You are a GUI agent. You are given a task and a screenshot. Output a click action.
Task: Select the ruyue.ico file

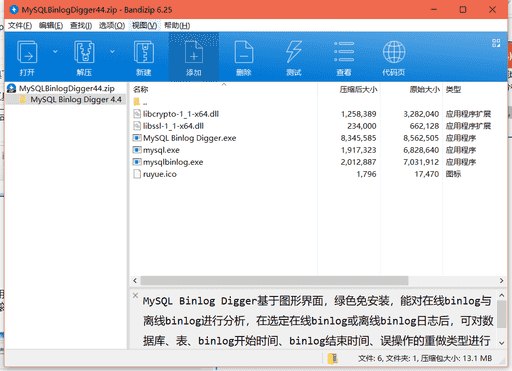[x=160, y=174]
